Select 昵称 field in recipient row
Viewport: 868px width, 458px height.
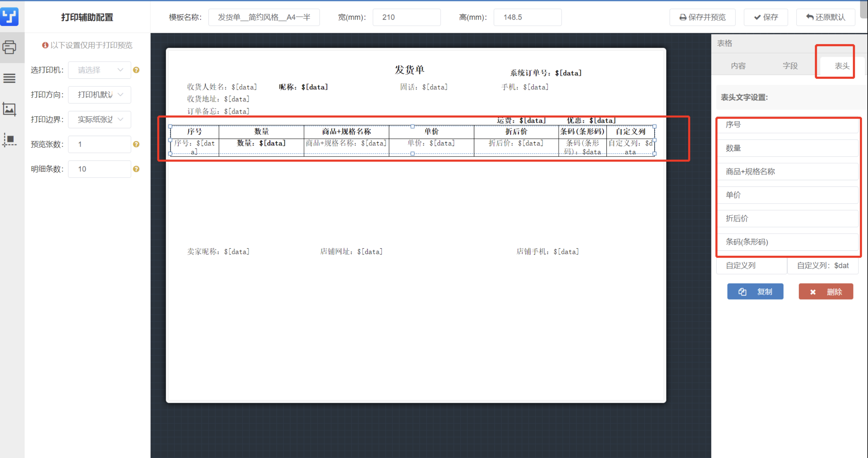[x=303, y=87]
